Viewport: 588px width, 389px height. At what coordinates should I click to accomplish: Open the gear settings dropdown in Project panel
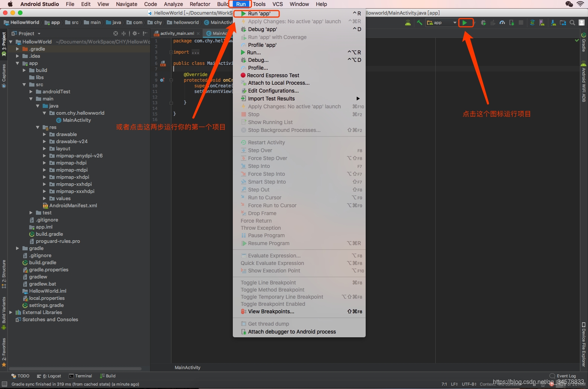click(x=136, y=33)
